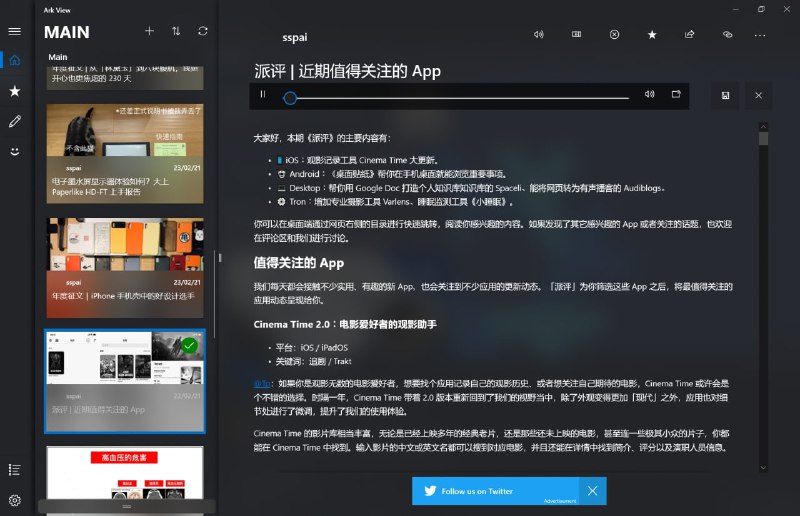This screenshot has height=516, width=800.
Task: Open the three-dot more options menu
Action: pyautogui.click(x=761, y=34)
